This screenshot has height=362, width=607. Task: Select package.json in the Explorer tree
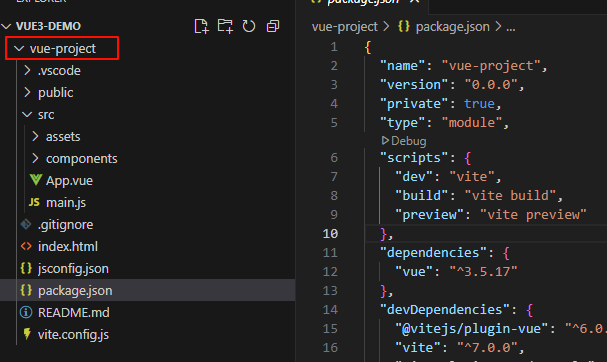pos(147,290)
